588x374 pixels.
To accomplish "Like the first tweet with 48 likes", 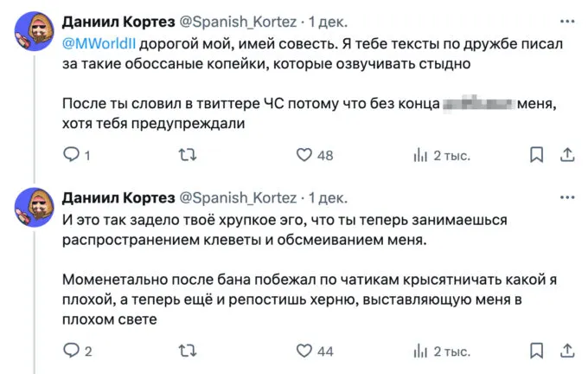I will pyautogui.click(x=304, y=155).
